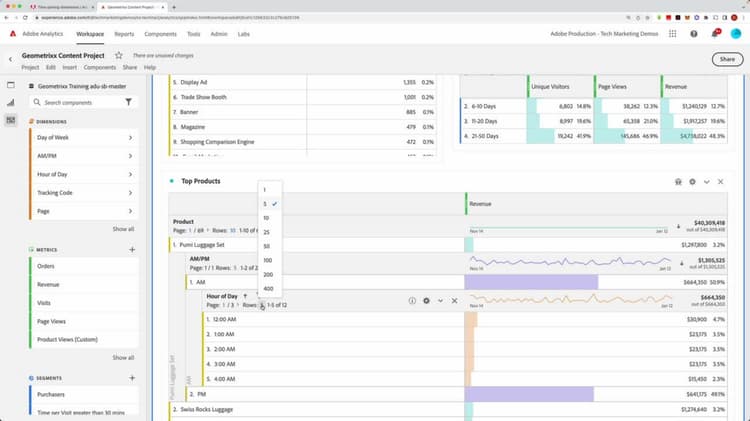
Task: Click the Share button
Action: coord(727,59)
